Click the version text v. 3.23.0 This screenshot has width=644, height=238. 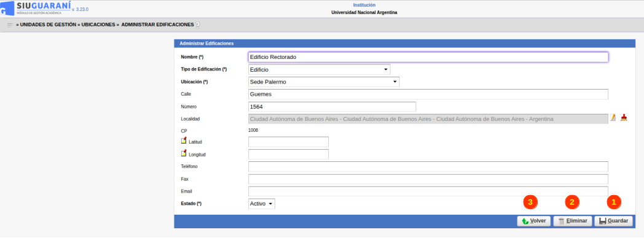point(80,9)
